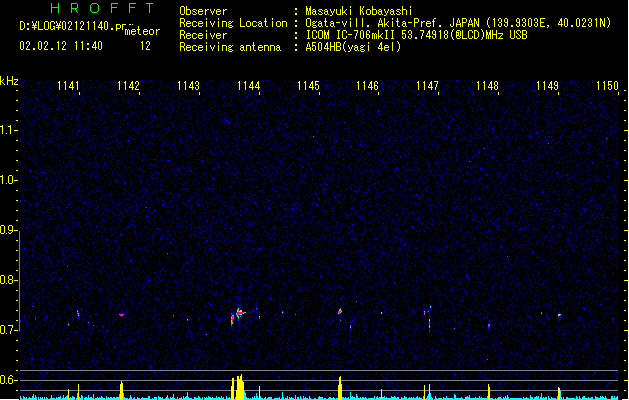This screenshot has width=629, height=400.
Task: Select observer name Masayuki Kobayashi
Action: pyautogui.click(x=359, y=11)
